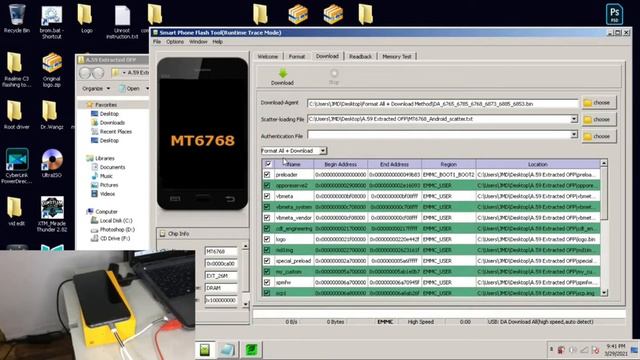Viewport: 640px width, 360px height.
Task: Click the Explorer back navigation button
Action: pos(85,73)
